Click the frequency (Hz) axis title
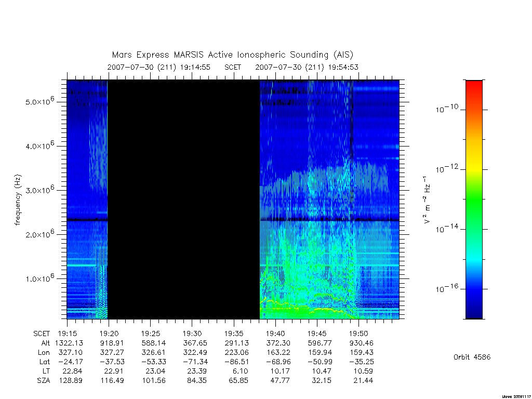Viewport: 532px width, 399px height. (x=18, y=200)
